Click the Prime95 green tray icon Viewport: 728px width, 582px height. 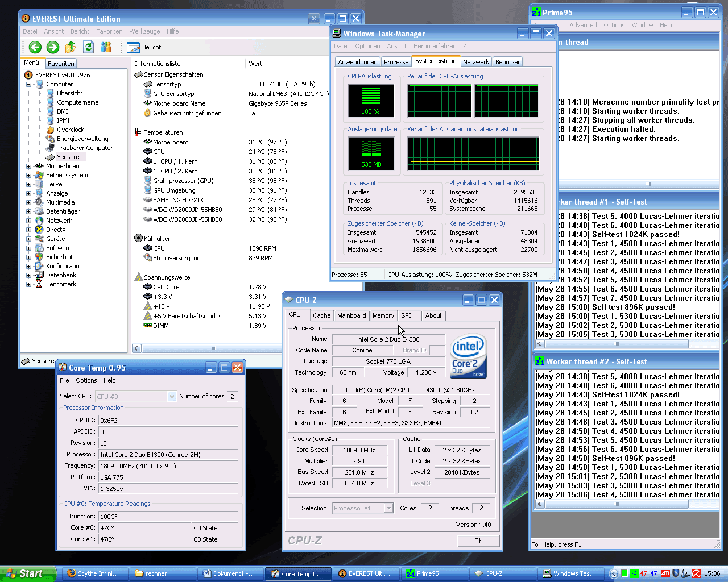click(x=634, y=573)
